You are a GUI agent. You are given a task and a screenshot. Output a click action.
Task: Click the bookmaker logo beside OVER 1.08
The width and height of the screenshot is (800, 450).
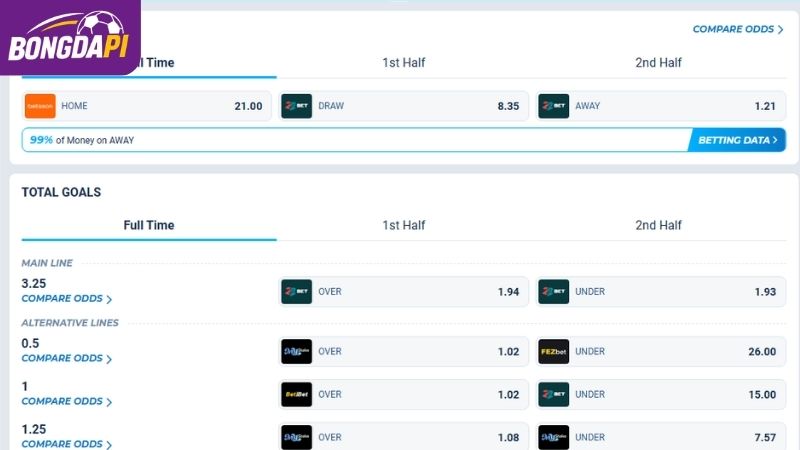point(296,437)
